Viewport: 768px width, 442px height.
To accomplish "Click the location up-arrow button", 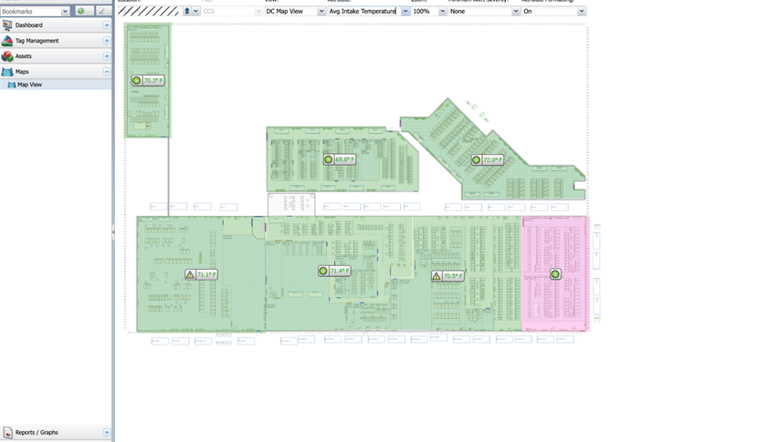I will (x=187, y=11).
